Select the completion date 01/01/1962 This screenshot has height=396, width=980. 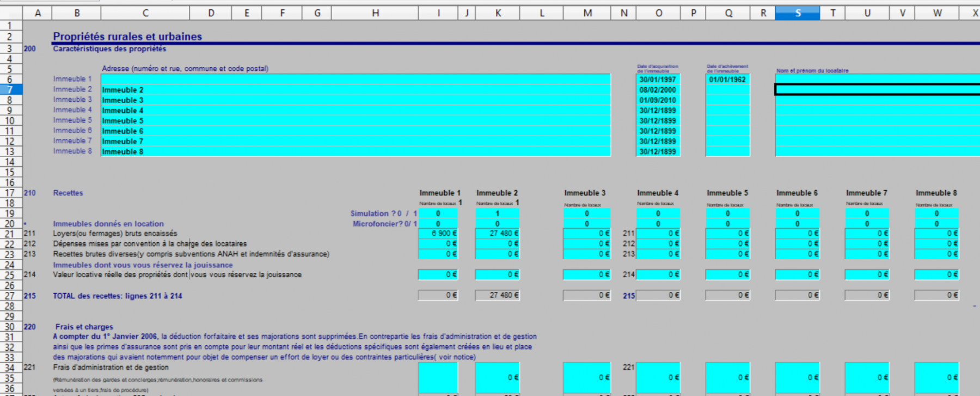coord(728,80)
